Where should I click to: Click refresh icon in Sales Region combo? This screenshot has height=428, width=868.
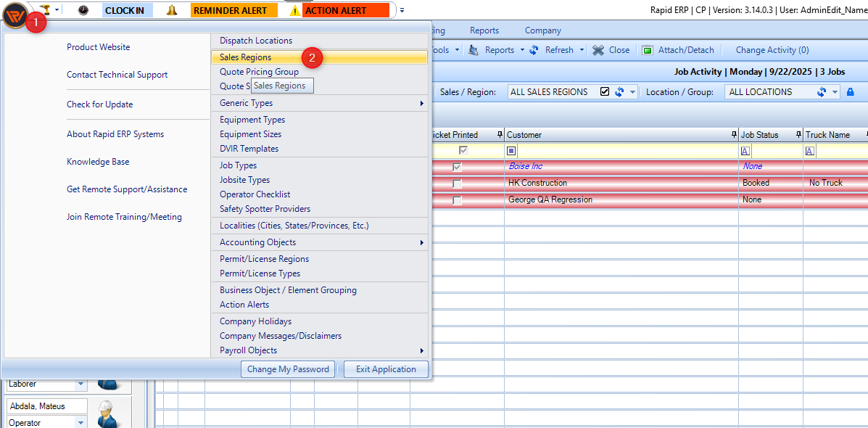click(x=619, y=92)
